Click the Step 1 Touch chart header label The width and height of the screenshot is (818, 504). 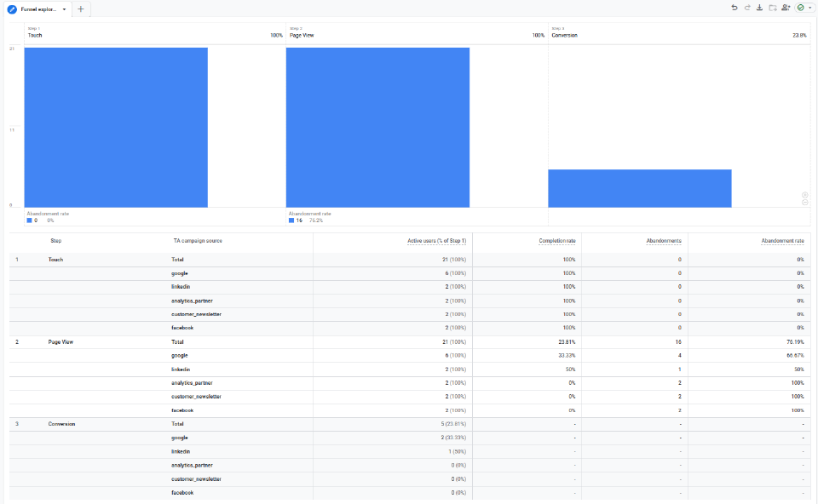(35, 36)
